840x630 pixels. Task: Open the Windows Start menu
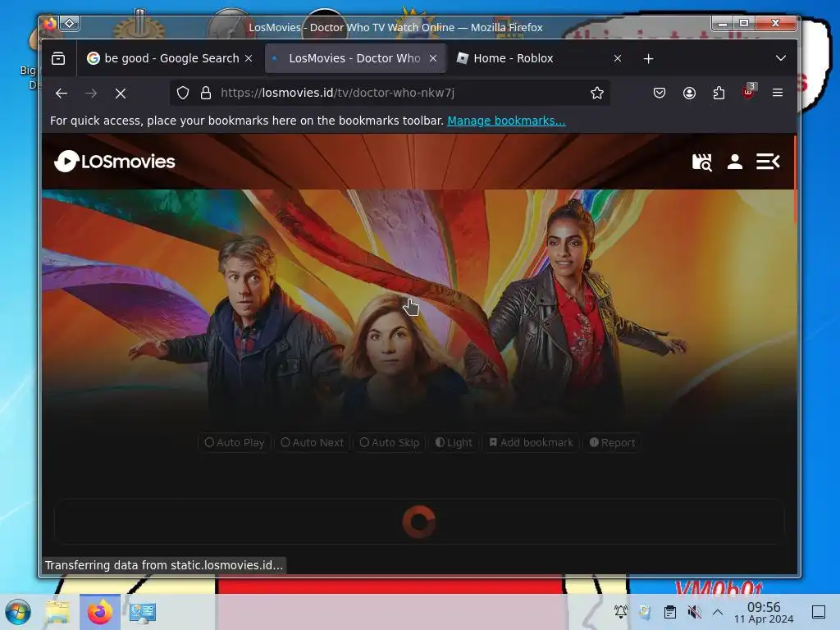pos(18,612)
